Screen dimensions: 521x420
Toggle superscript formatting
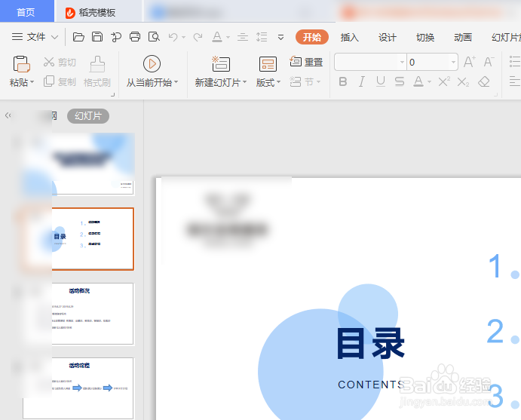[x=444, y=81]
